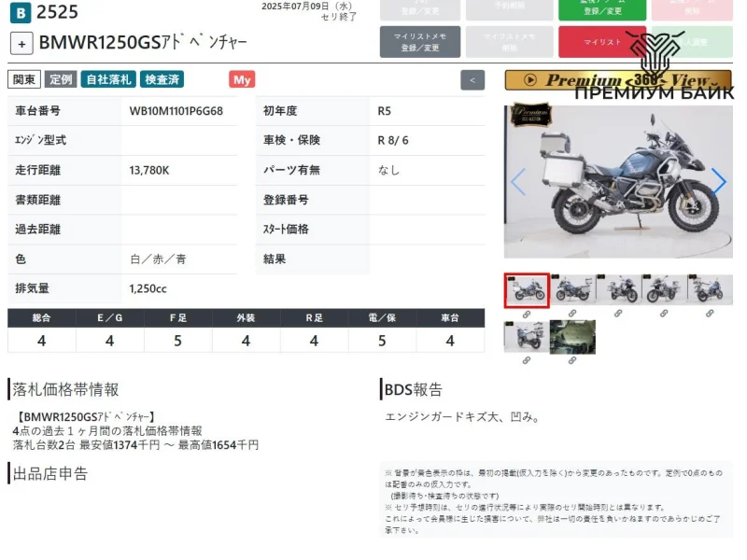Click link icon under the fifth thumbnail
This screenshot has height=560, width=747.
710,314
